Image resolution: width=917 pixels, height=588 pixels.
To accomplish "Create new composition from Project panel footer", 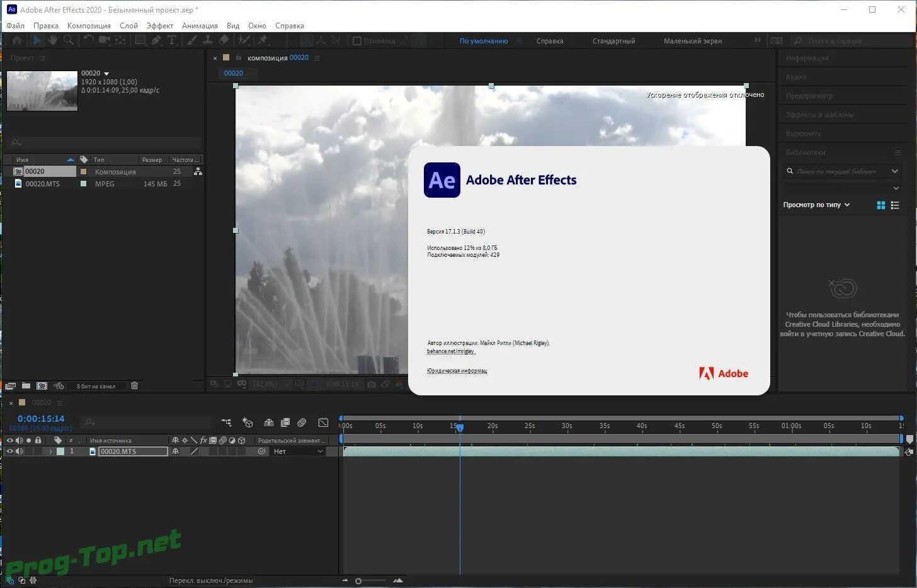I will [42, 386].
